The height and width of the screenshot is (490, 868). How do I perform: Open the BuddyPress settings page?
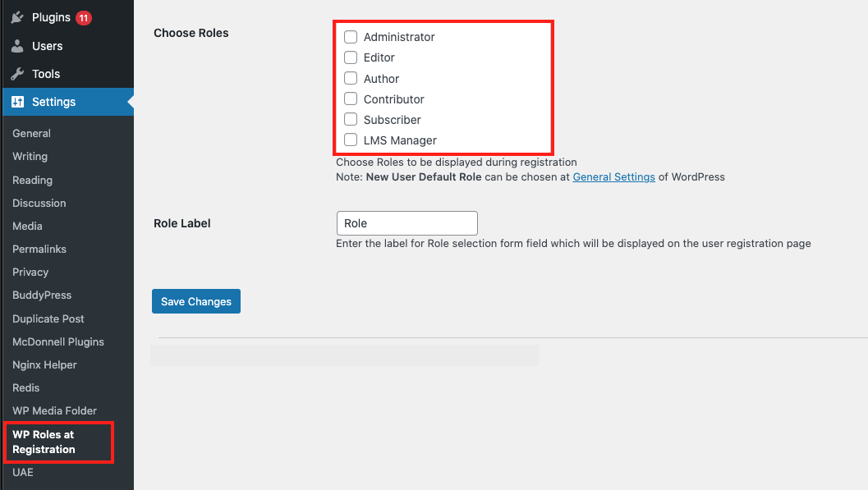42,295
